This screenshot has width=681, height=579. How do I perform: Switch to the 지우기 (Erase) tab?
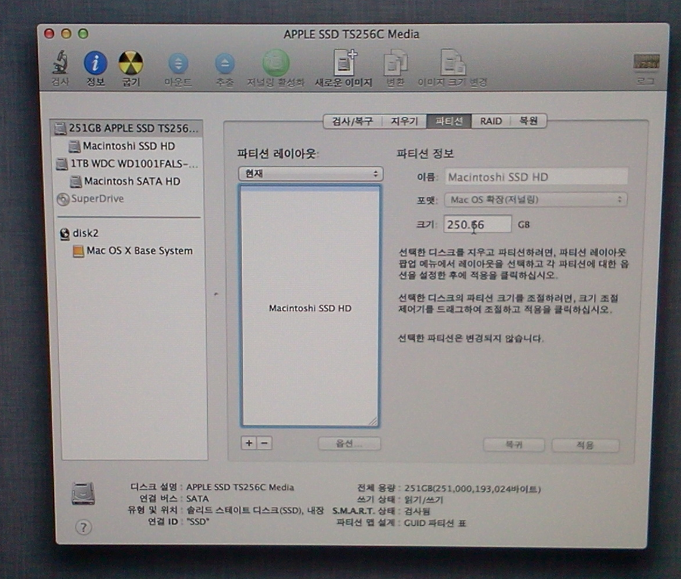404,121
